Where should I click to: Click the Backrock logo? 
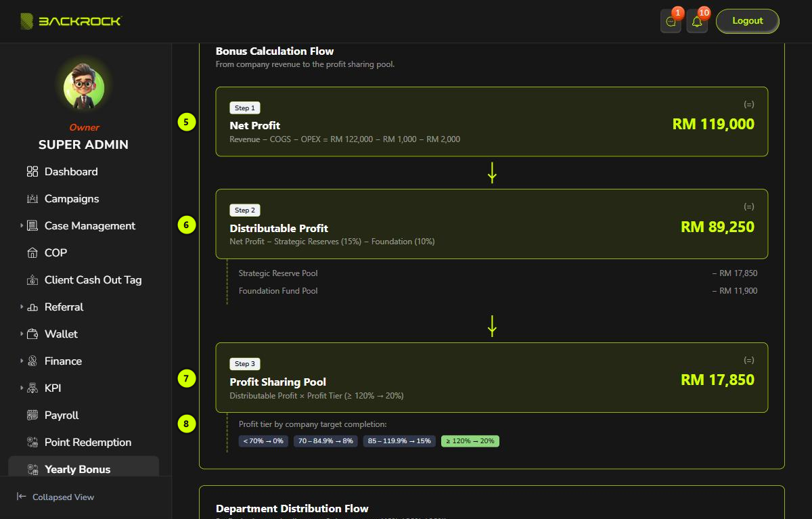[x=70, y=21]
